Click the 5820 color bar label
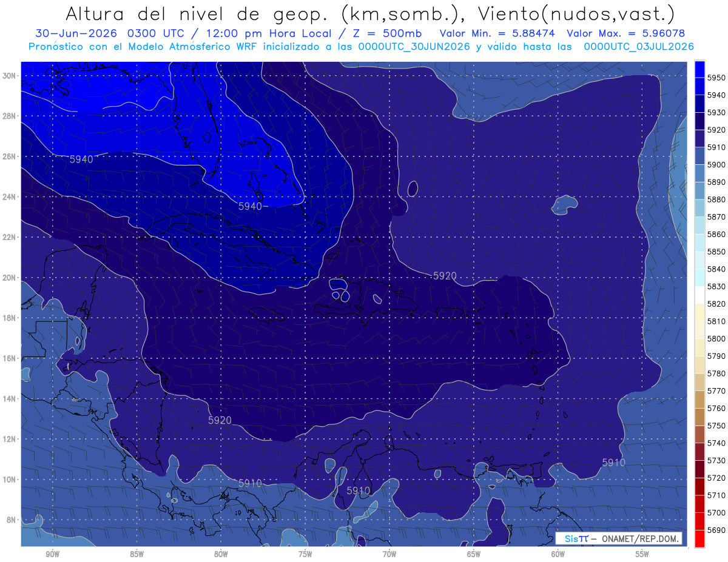This screenshot has height=562, width=728. point(716,304)
